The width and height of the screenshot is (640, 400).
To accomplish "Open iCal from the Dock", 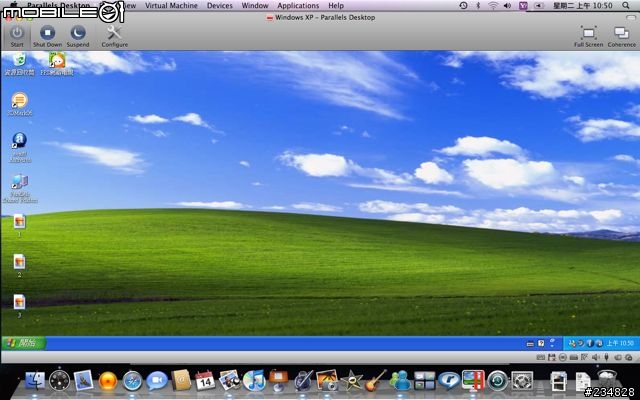I will [205, 380].
